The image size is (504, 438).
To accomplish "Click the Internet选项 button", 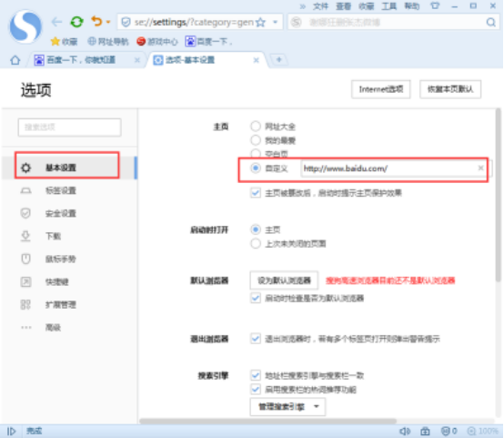I will click(x=380, y=89).
